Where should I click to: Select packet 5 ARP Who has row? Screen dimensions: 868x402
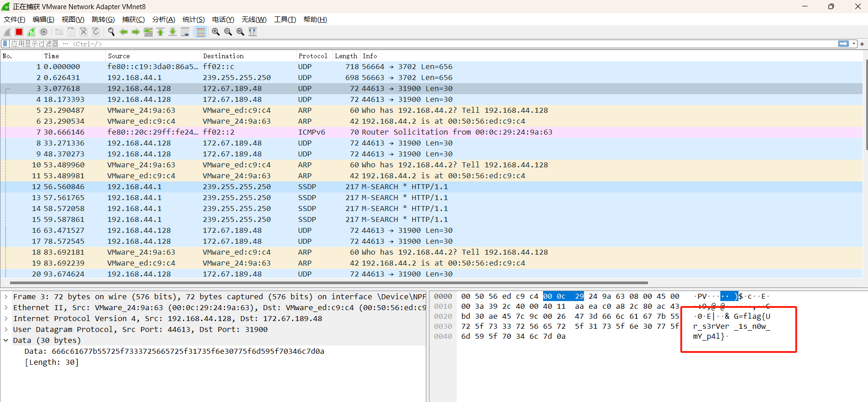tap(431, 111)
